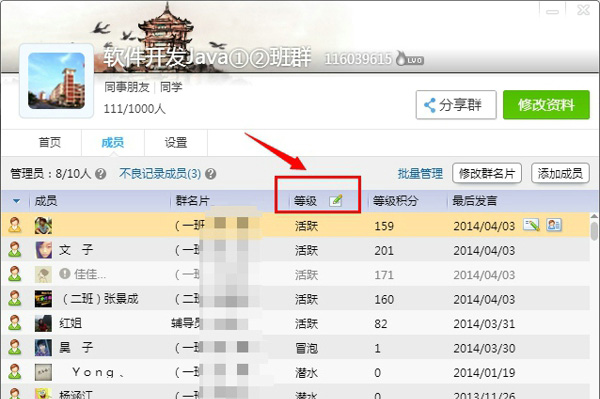Click the group number 116039615
The width and height of the screenshot is (600, 399).
point(359,59)
